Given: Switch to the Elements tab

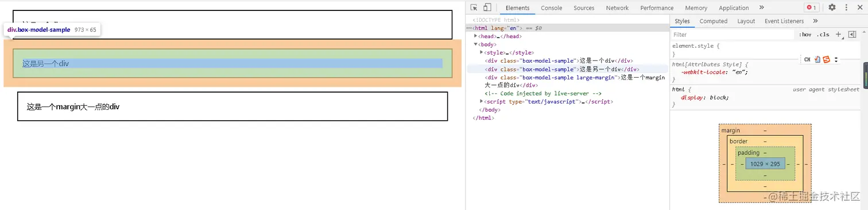Looking at the screenshot, I should [517, 8].
